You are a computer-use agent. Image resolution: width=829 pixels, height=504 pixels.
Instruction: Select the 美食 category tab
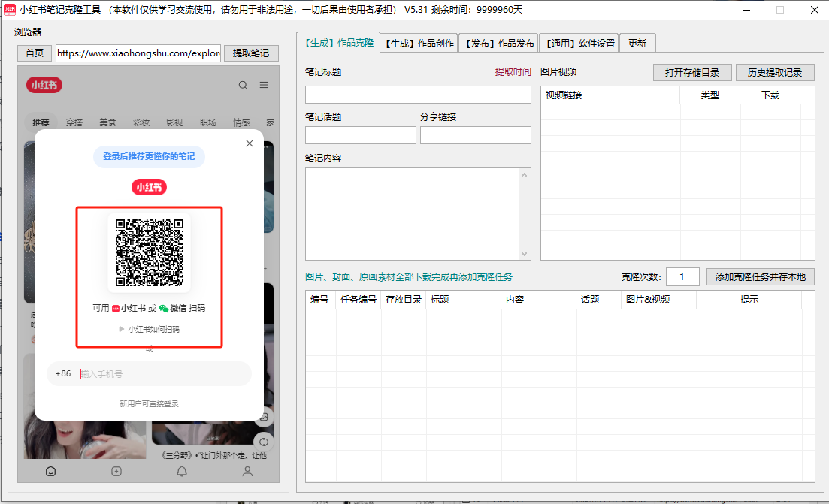click(x=107, y=122)
